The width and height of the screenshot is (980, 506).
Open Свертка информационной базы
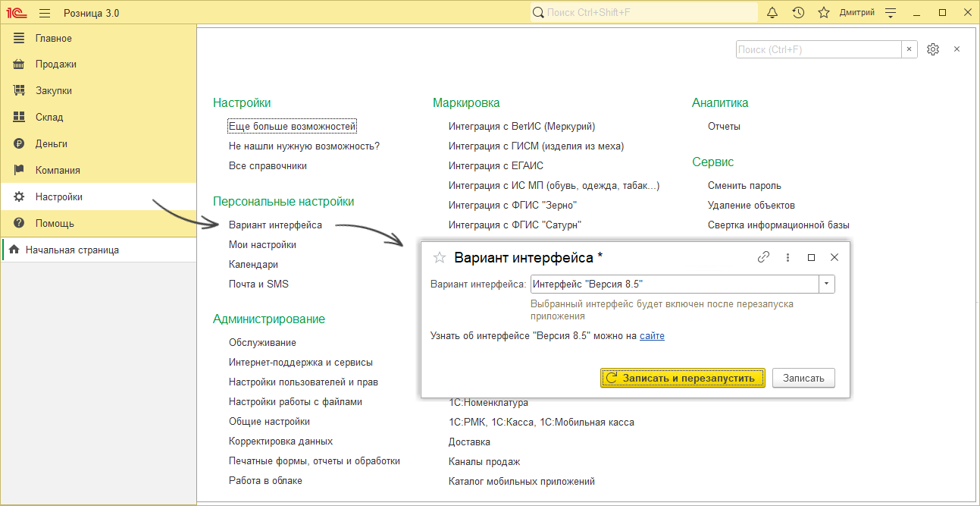(778, 225)
